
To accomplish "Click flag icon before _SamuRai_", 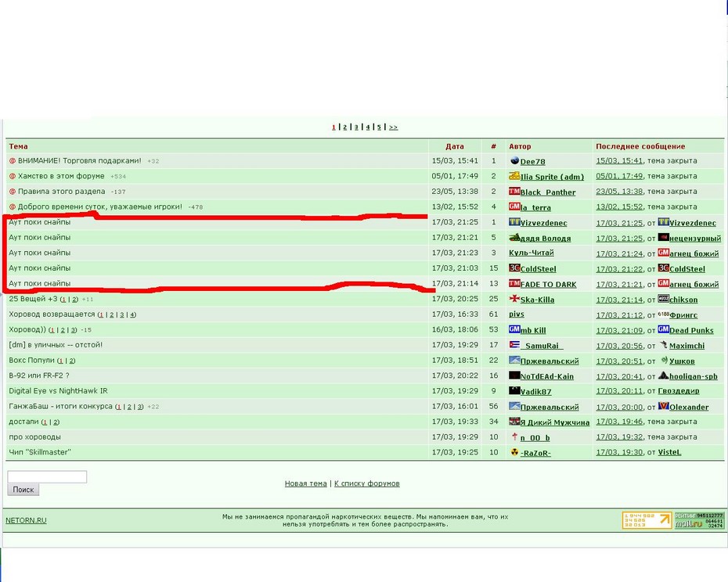I will tap(514, 345).
